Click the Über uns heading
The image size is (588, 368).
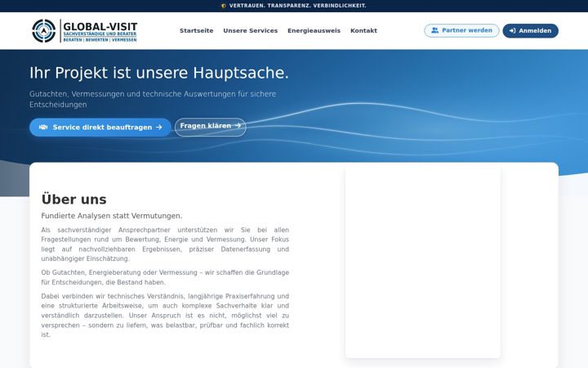click(x=73, y=200)
